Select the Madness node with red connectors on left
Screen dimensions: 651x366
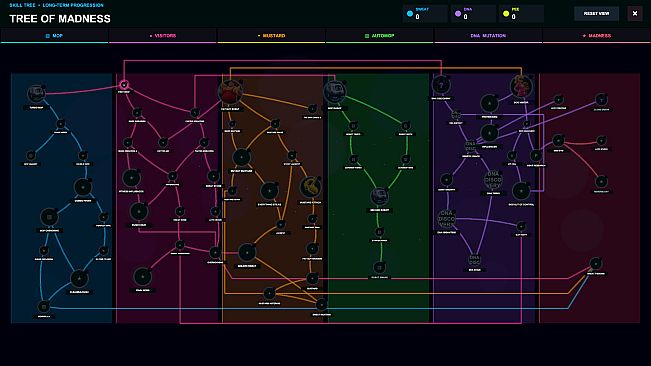[558, 141]
